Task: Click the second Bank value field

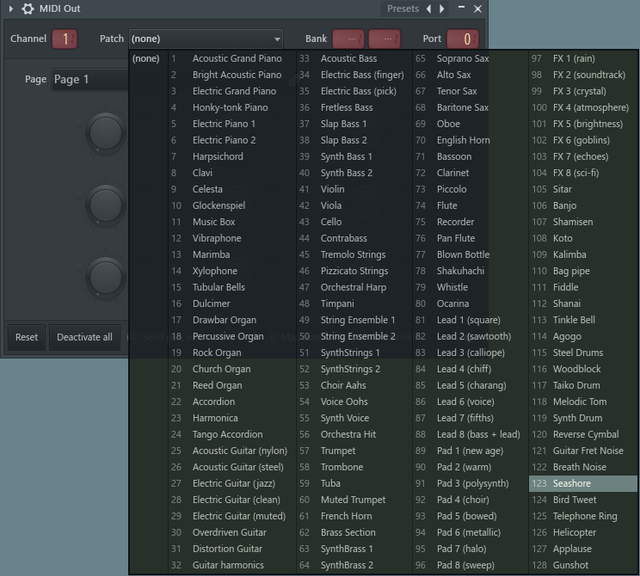Action: coord(384,39)
